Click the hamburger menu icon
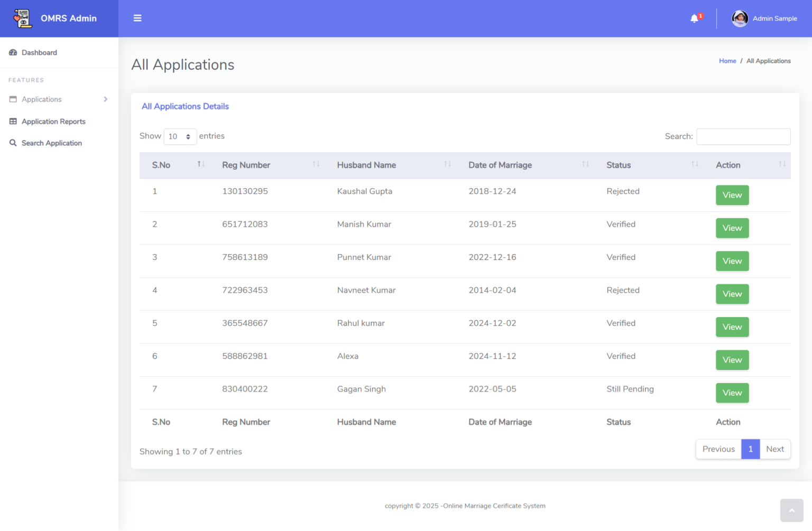This screenshot has height=531, width=812. [137, 18]
